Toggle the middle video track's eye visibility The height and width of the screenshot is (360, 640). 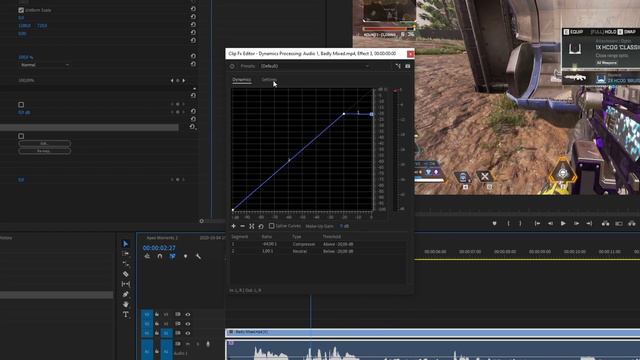tap(188, 324)
